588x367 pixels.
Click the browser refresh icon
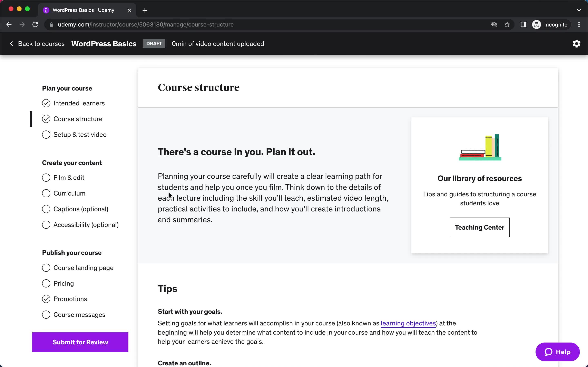click(36, 24)
